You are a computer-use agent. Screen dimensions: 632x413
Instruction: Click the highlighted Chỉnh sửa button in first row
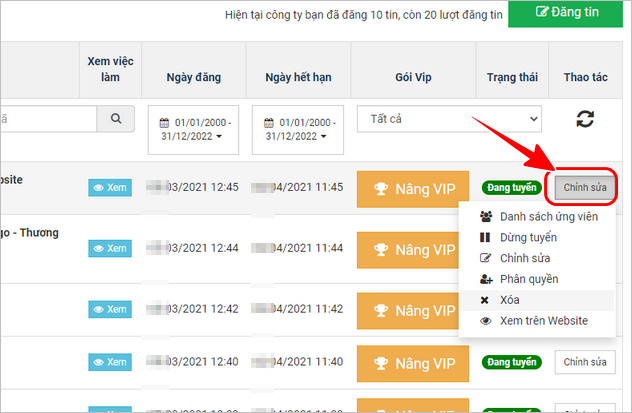(x=582, y=186)
